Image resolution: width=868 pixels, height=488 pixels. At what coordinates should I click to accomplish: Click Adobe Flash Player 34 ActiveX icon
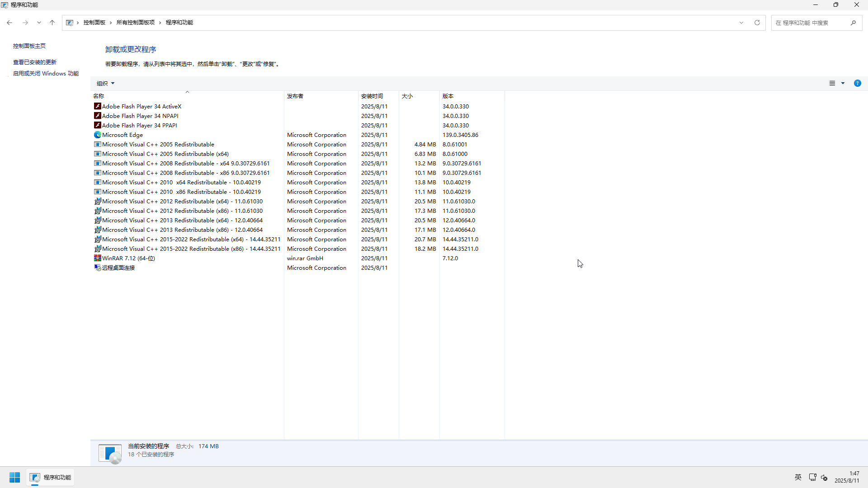[97, 106]
